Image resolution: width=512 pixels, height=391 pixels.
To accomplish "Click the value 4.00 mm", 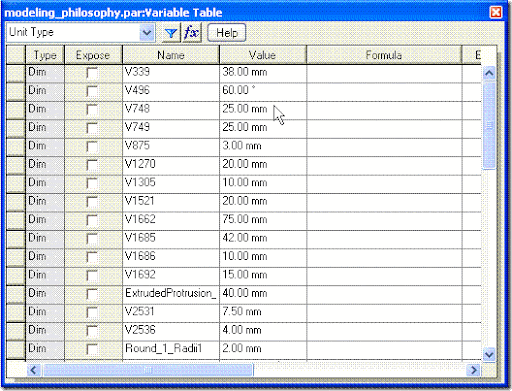I will point(263,331).
